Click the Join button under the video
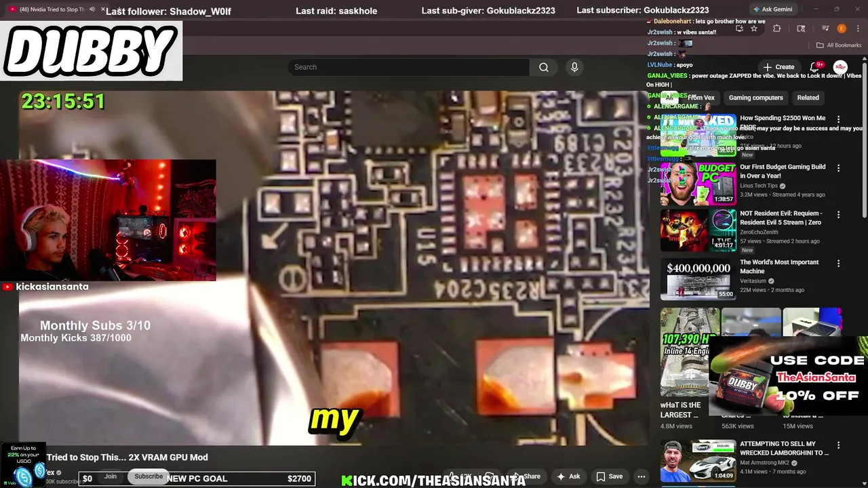Image resolution: width=868 pixels, height=488 pixels. point(111,476)
